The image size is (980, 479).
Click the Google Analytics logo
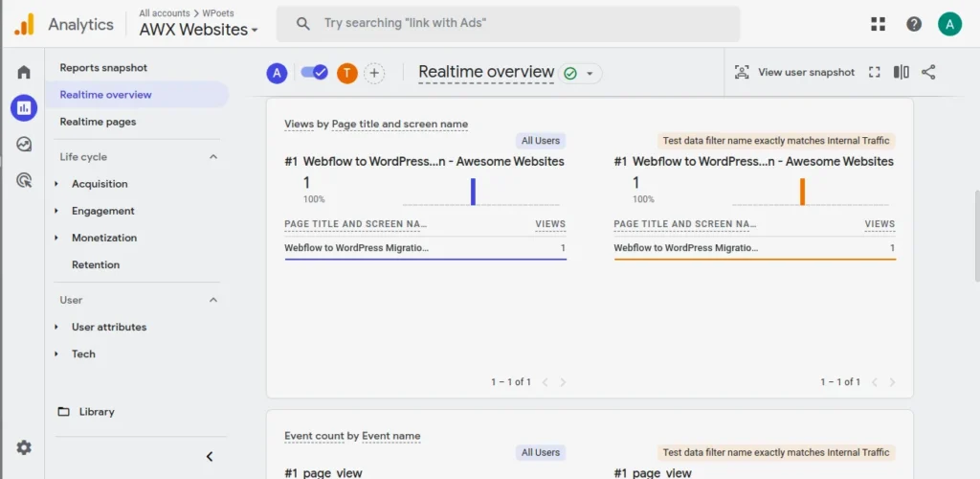[x=24, y=24]
